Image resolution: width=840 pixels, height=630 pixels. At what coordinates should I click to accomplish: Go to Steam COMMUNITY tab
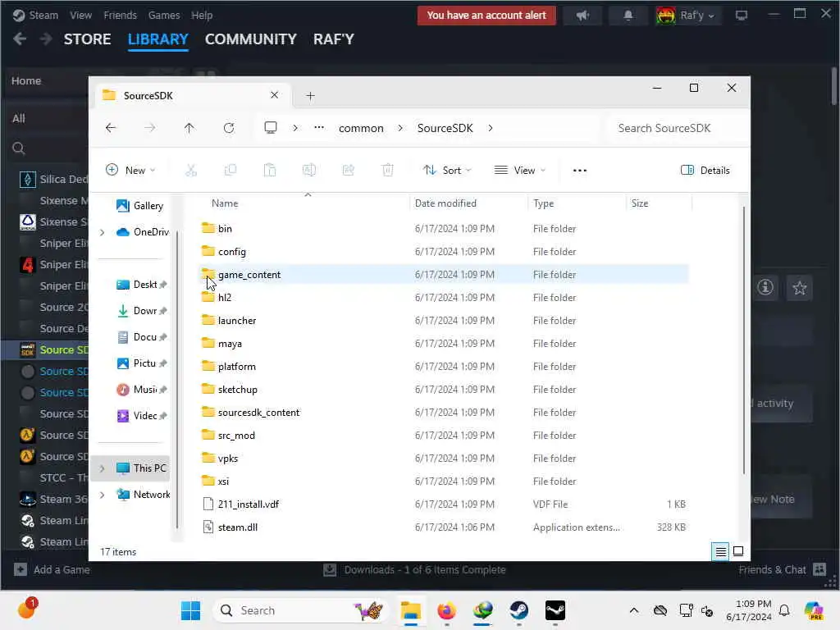click(251, 39)
